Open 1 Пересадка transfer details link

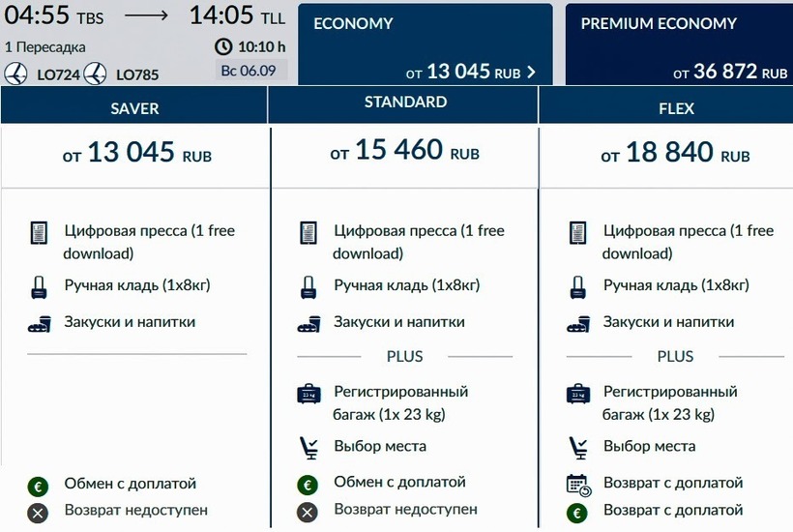pos(45,47)
